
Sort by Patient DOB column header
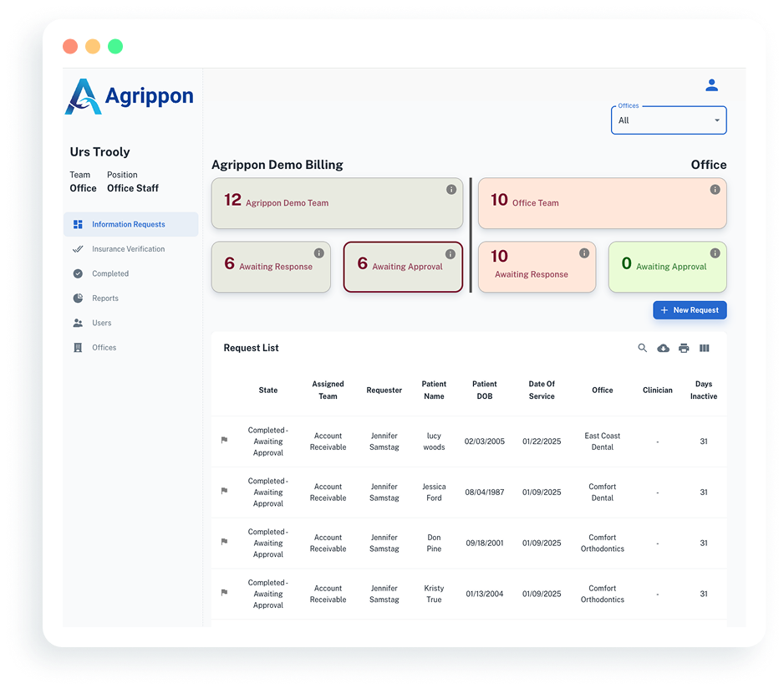click(x=485, y=390)
